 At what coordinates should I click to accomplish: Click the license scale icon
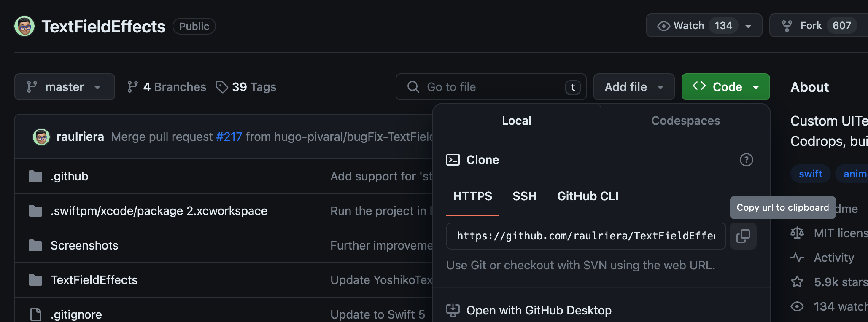coord(797,233)
